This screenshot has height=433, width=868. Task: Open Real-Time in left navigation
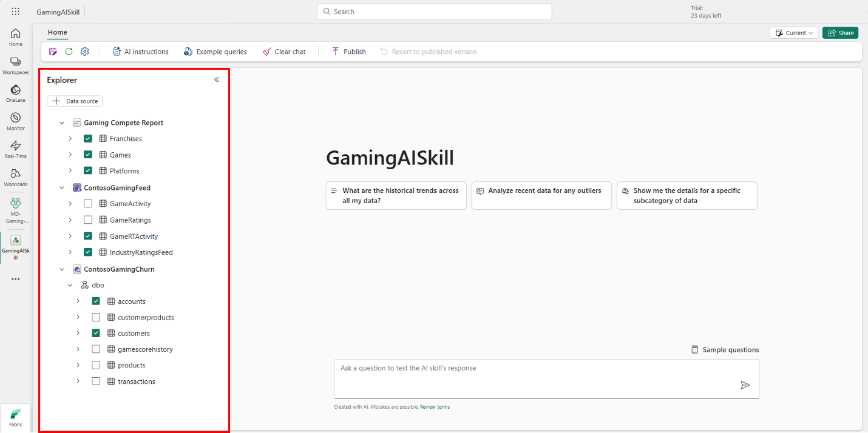pyautogui.click(x=16, y=150)
